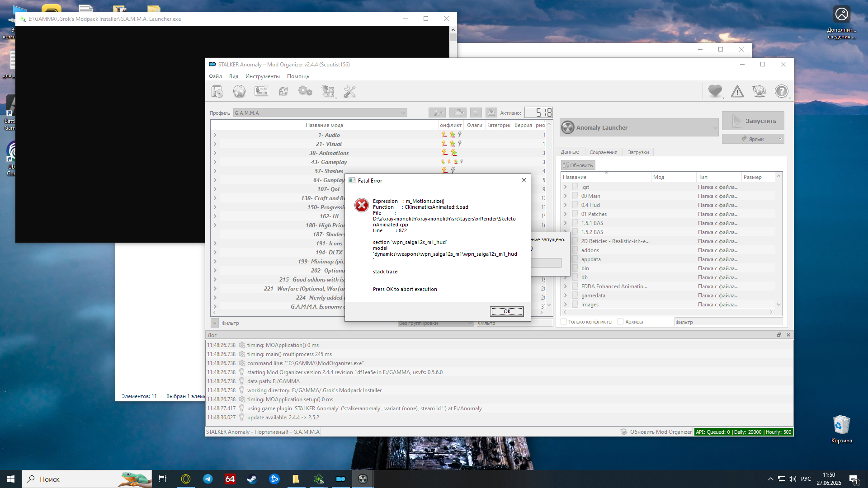Float the Log panel icon
The image size is (868, 488).
point(779,335)
